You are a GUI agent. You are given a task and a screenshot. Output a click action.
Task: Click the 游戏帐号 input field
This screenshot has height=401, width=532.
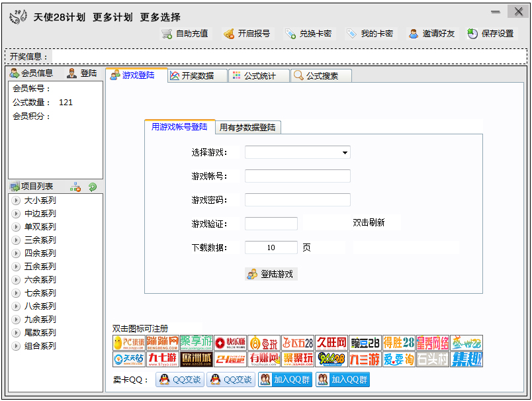[297, 176]
